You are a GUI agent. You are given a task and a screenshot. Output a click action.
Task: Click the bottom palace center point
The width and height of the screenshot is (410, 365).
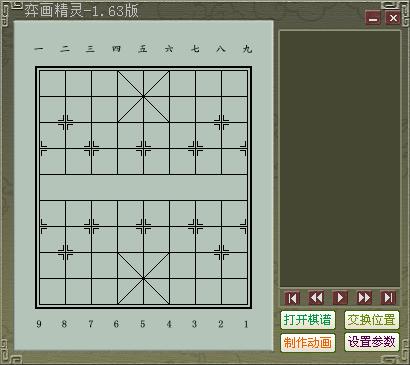click(143, 278)
